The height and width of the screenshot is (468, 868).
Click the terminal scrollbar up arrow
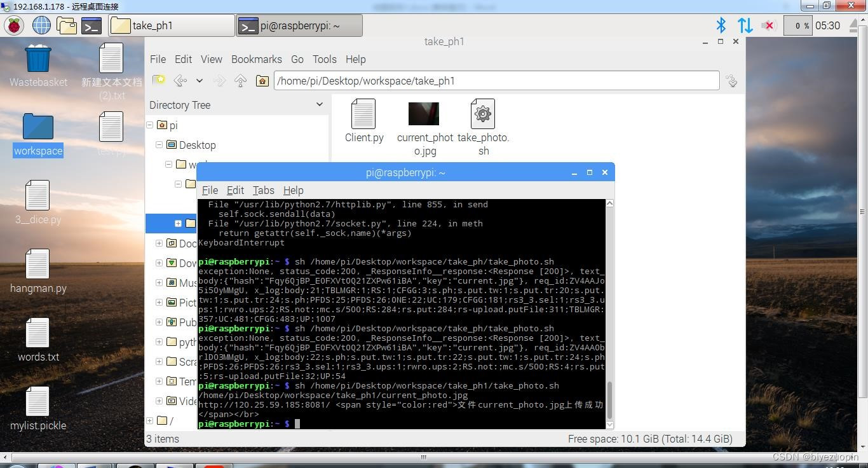[610, 203]
